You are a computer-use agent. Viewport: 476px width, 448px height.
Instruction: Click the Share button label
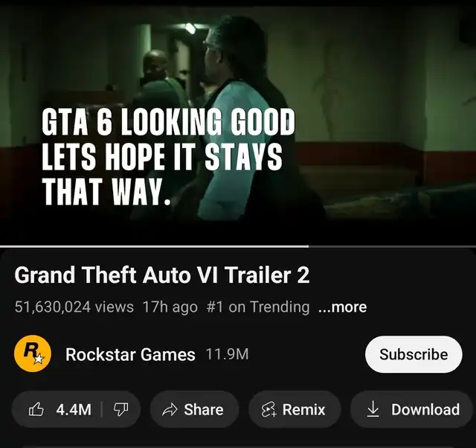(203, 409)
